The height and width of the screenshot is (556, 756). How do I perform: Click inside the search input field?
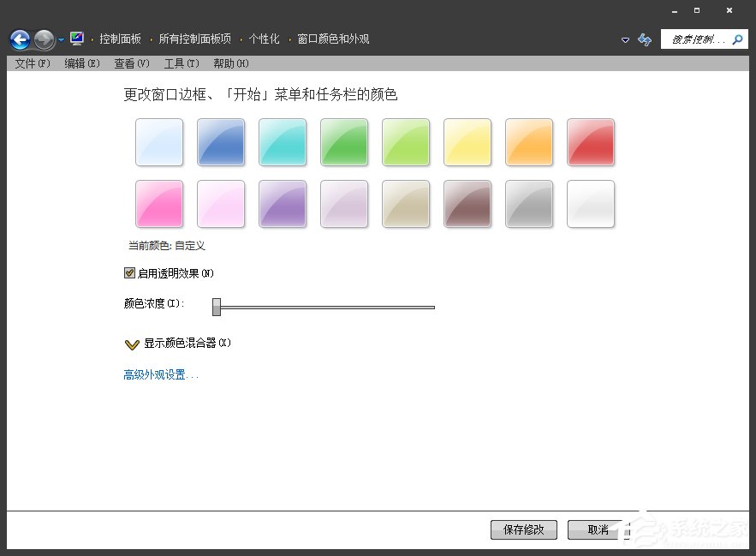tap(693, 39)
